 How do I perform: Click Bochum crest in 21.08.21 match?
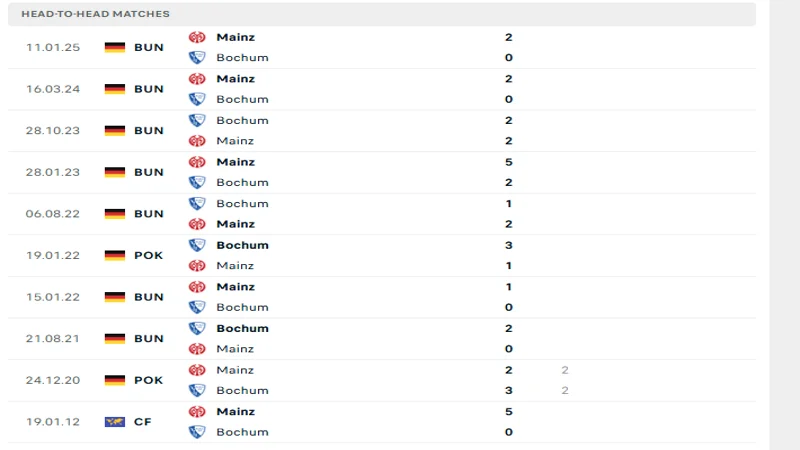point(197,328)
